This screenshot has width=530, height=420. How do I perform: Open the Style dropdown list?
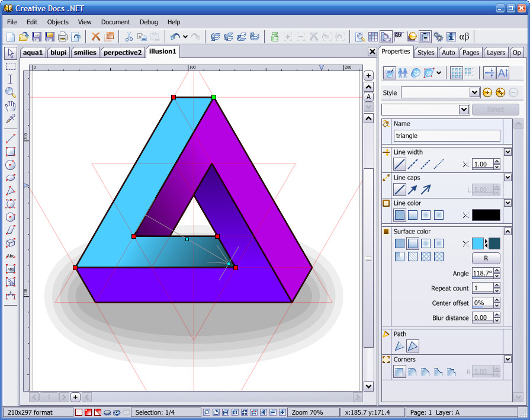tap(474, 92)
